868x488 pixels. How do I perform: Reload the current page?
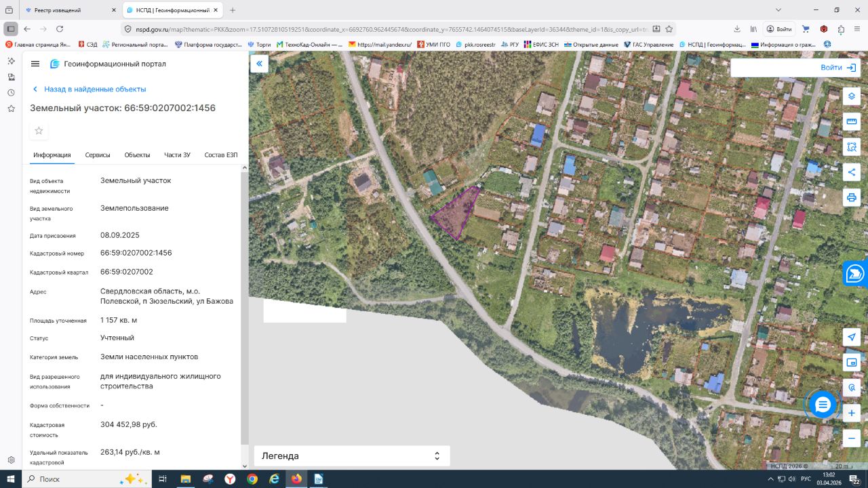pyautogui.click(x=60, y=29)
